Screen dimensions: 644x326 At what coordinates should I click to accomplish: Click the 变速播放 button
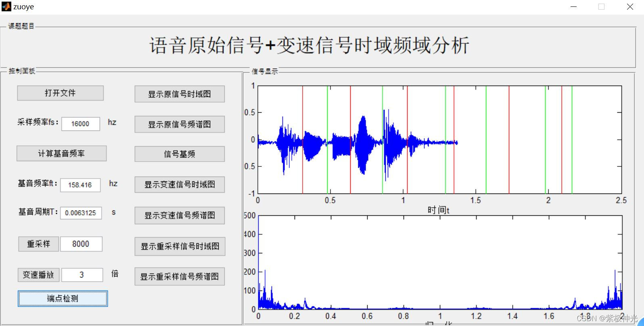tap(38, 275)
